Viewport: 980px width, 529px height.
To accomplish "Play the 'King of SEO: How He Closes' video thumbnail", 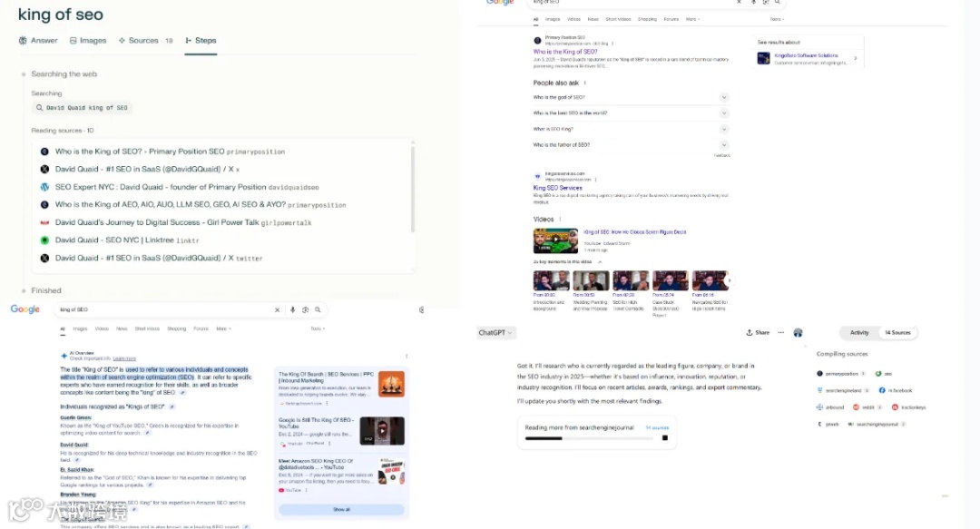I will tap(555, 240).
